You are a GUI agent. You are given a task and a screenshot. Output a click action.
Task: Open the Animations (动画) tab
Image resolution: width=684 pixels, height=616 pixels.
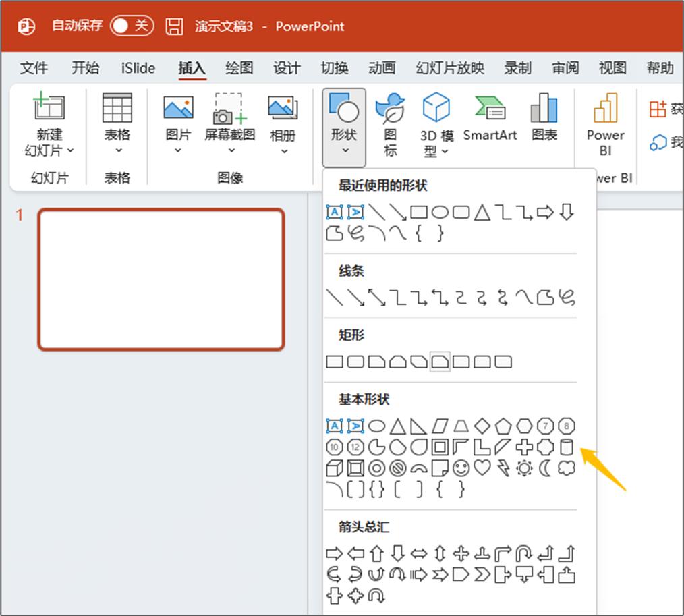click(382, 68)
